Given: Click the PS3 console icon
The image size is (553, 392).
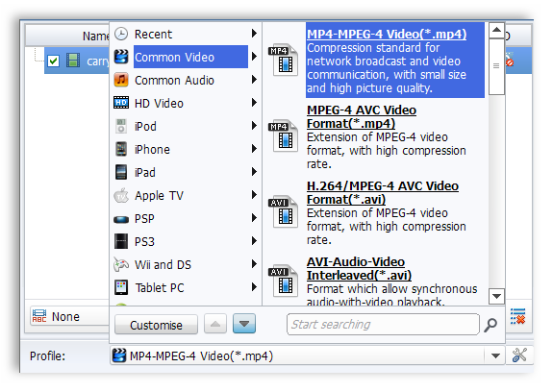Looking at the screenshot, I should click(121, 241).
